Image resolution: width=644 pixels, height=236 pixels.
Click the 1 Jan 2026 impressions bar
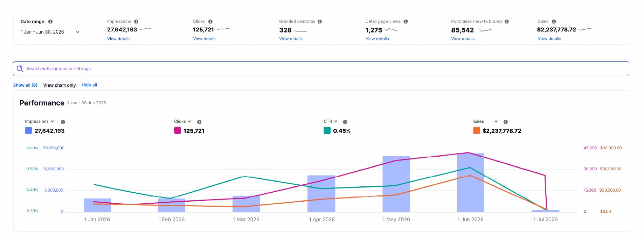(97, 205)
